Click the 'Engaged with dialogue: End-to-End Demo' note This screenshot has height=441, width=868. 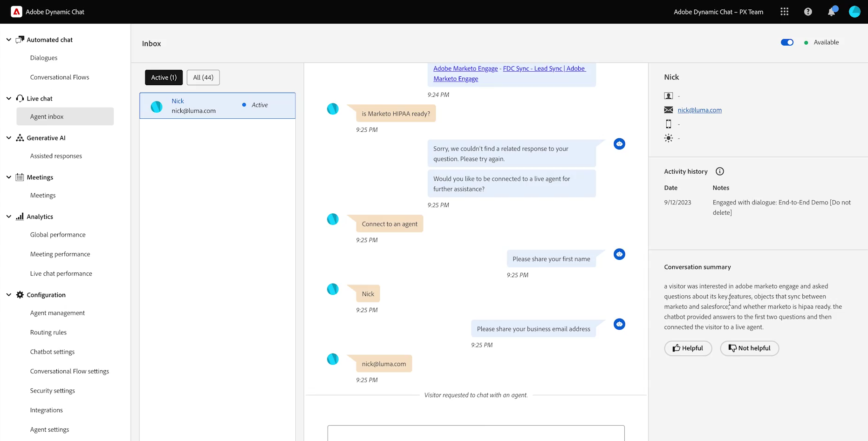(x=782, y=207)
